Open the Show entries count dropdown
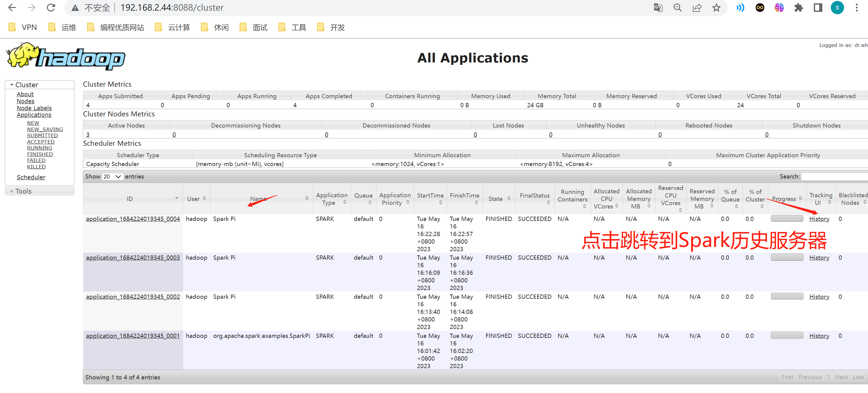The height and width of the screenshot is (393, 868). point(113,176)
